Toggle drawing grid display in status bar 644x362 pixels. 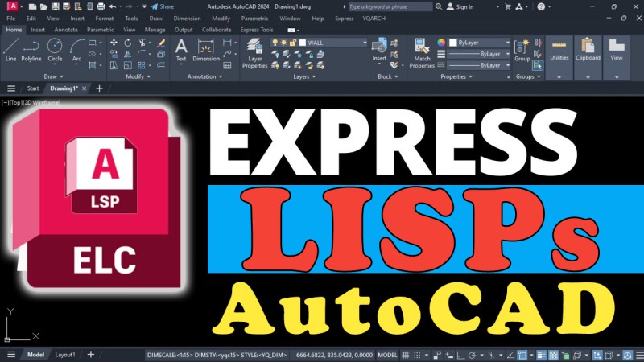pyautogui.click(x=406, y=355)
